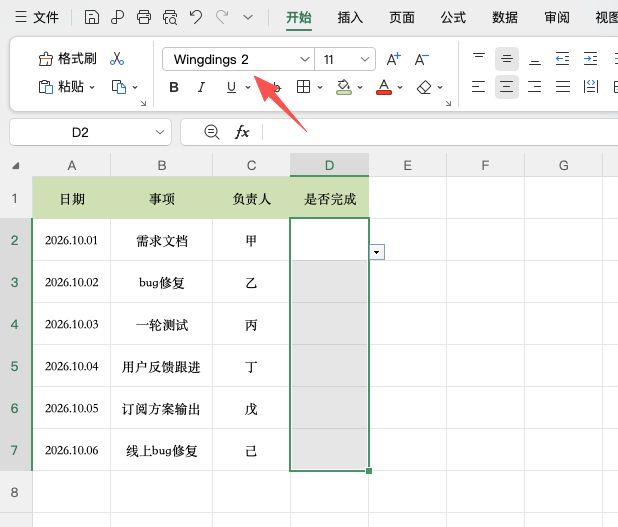The width and height of the screenshot is (618, 527).
Task: Switch to the 审阅 tab
Action: pos(557,18)
